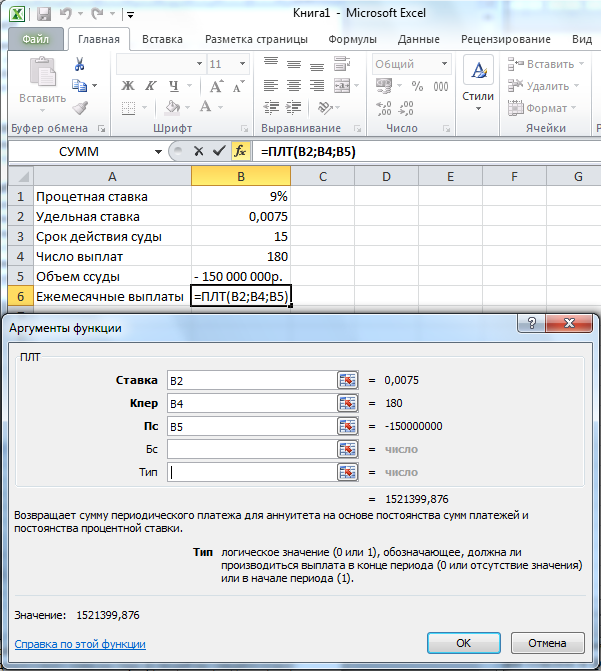Toggle italic К formatting
Image resolution: width=601 pixels, height=671 pixels.
[x=150, y=86]
